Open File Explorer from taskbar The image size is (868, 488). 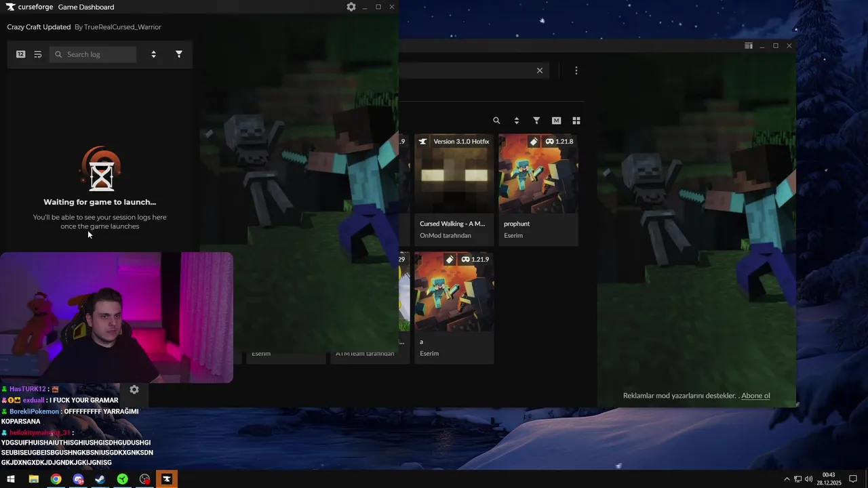[x=33, y=479]
